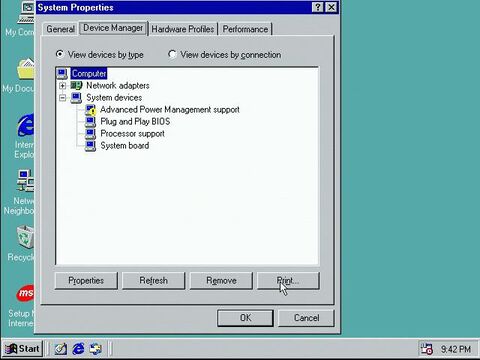Open Network Neighborhood desktop icon
The width and height of the screenshot is (480, 360).
26,181
